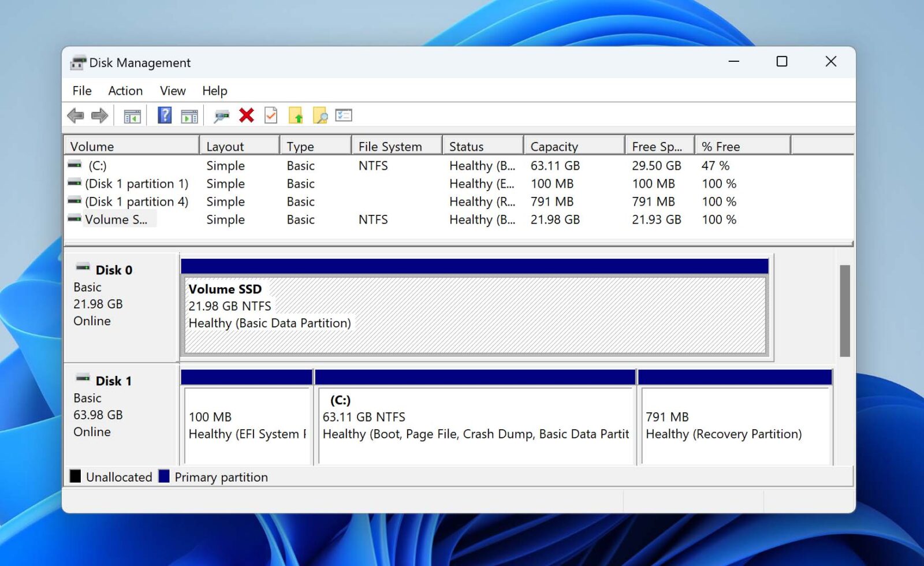Open Help using the blue question mark icon
924x566 pixels.
(165, 115)
